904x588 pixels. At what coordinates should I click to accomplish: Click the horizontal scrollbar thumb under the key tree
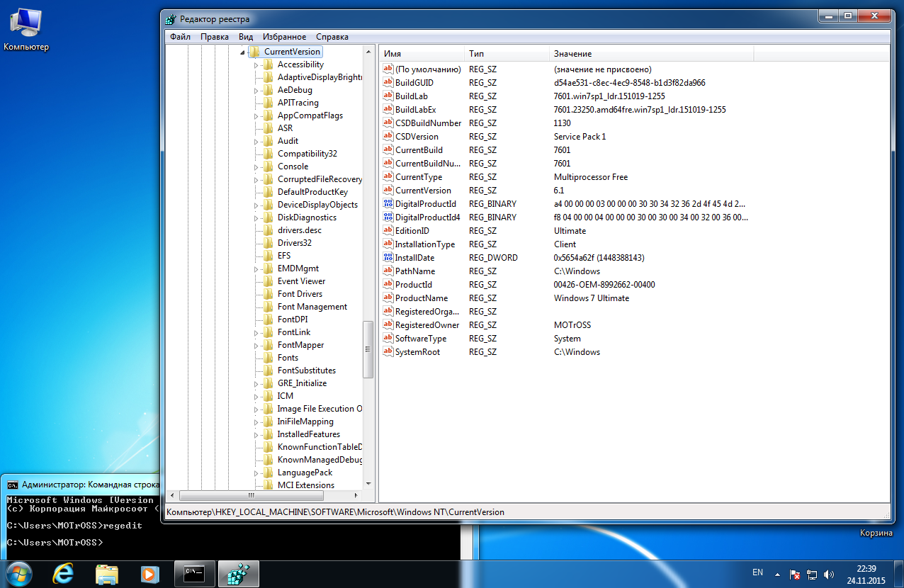(x=250, y=496)
